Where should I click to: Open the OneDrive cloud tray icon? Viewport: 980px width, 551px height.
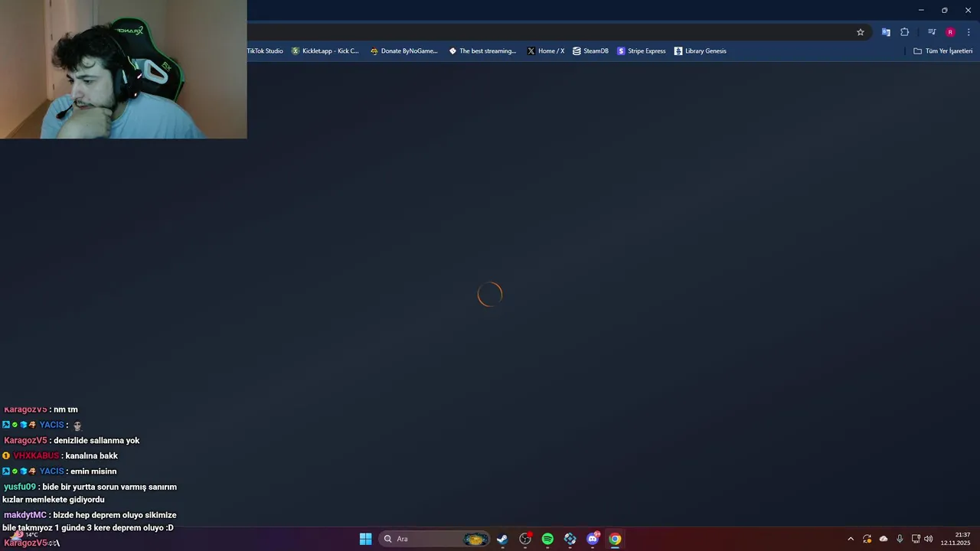coord(884,539)
